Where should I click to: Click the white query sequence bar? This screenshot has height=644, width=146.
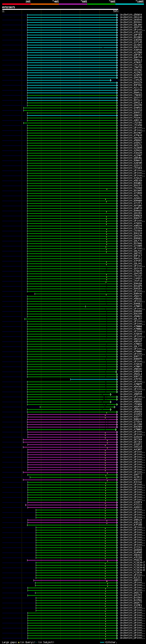pyautogui.click(x=60, y=10)
